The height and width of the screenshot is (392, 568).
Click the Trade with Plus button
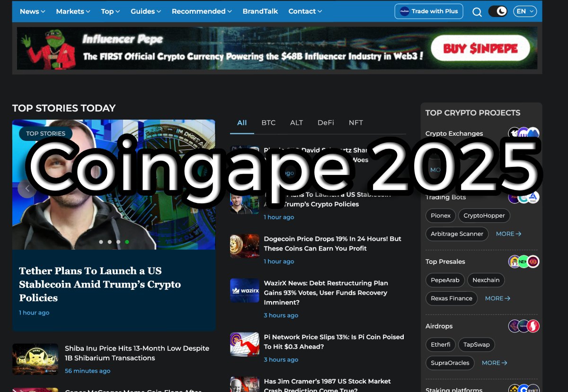click(x=429, y=11)
